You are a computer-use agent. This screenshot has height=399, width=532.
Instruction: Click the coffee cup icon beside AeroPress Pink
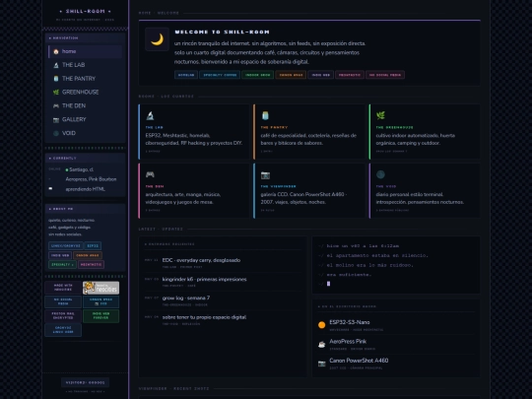[x=321, y=345]
